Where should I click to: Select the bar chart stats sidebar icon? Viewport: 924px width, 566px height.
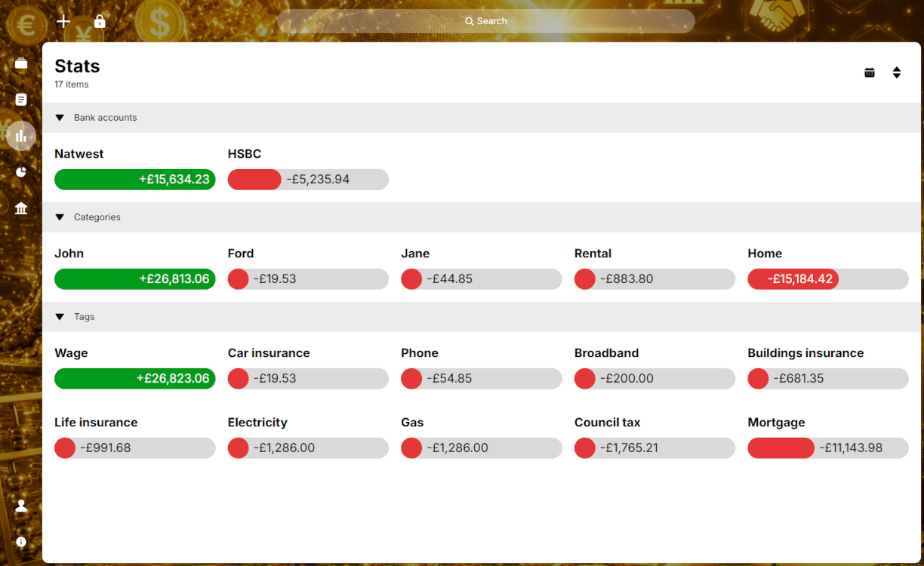click(x=21, y=136)
